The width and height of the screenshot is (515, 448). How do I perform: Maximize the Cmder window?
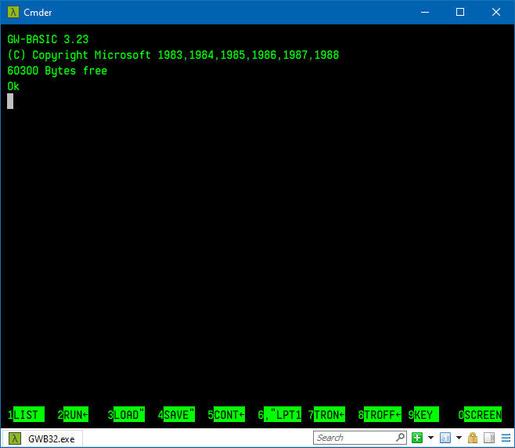(x=460, y=12)
